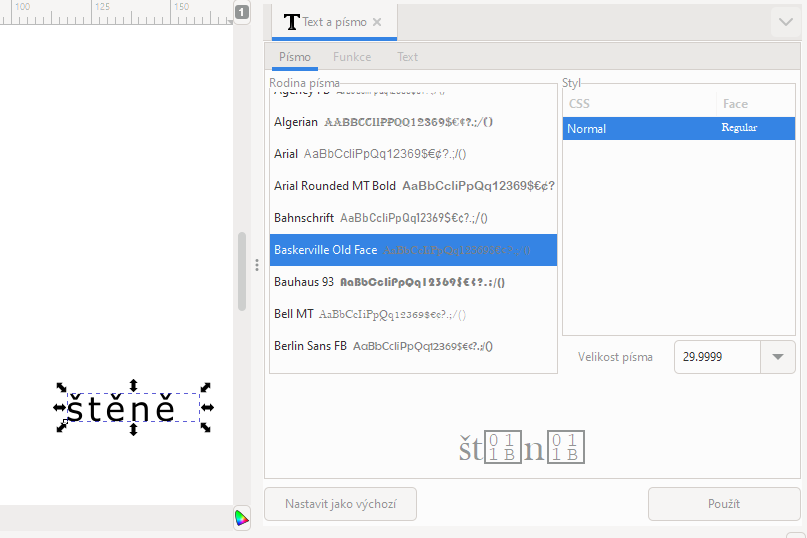Click left-middle scale handle of selection
The width and height of the screenshot is (807, 538).
(x=60, y=408)
